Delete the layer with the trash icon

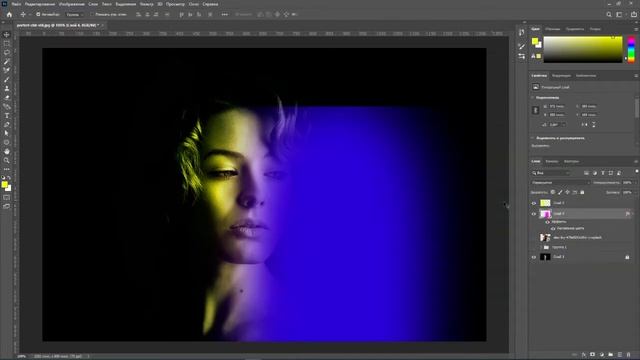[x=629, y=355]
